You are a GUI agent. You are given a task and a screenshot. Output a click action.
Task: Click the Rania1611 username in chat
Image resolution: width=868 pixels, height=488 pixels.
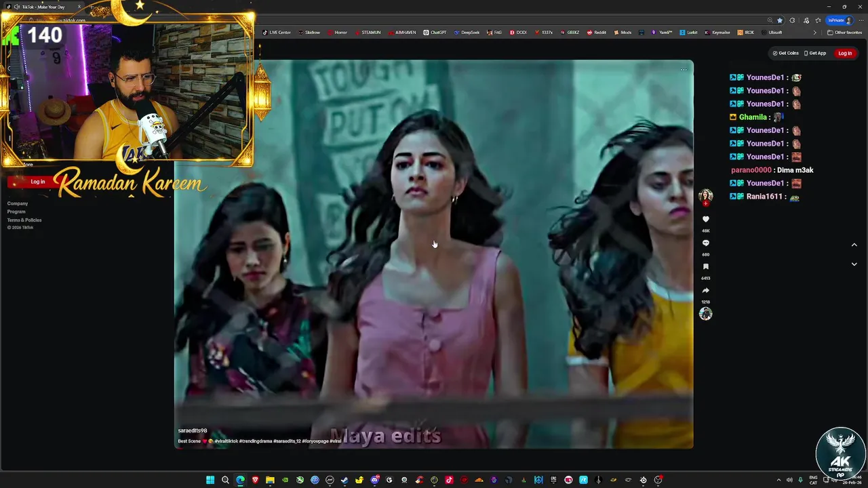coord(765,197)
